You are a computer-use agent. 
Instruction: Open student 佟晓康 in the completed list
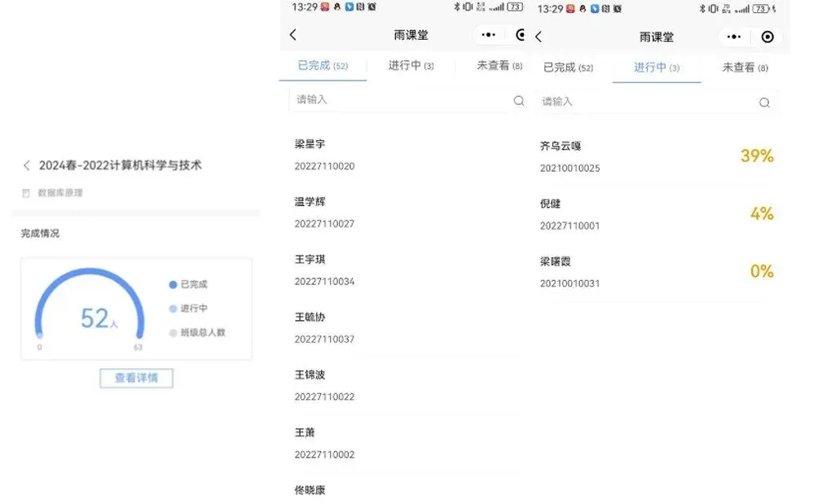tap(310, 490)
